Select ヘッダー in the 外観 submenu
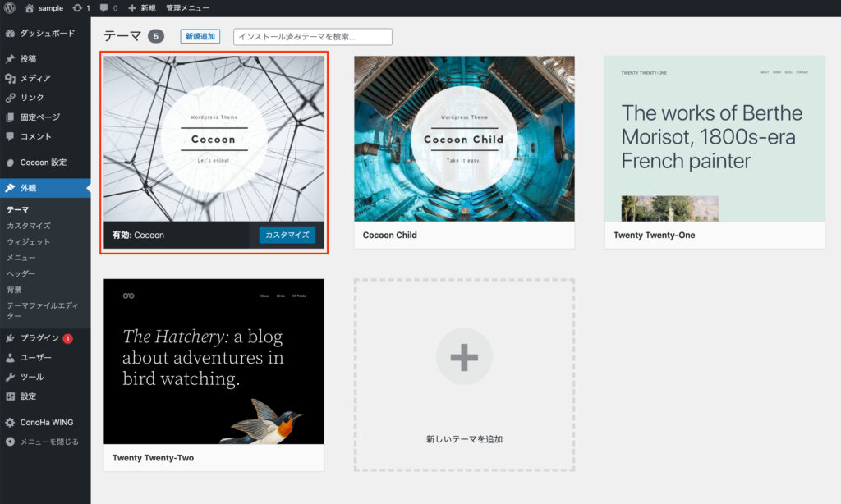Image resolution: width=841 pixels, height=504 pixels. tap(21, 273)
